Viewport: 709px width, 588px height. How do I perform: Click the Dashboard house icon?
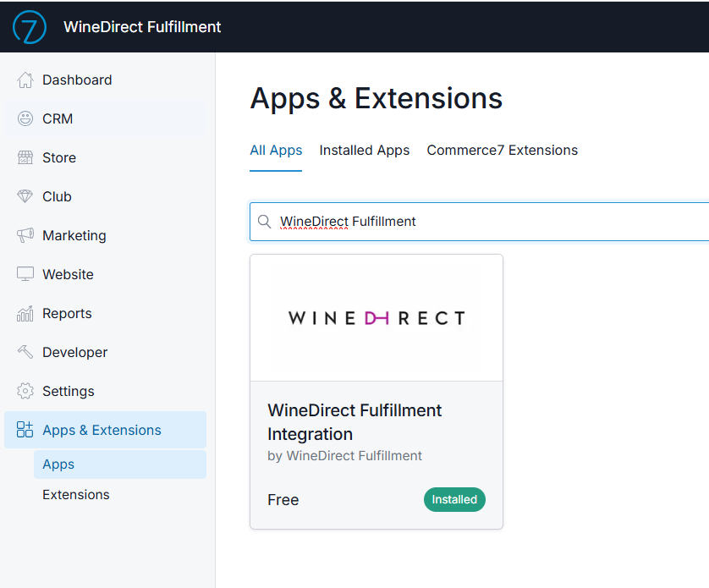pyautogui.click(x=25, y=80)
